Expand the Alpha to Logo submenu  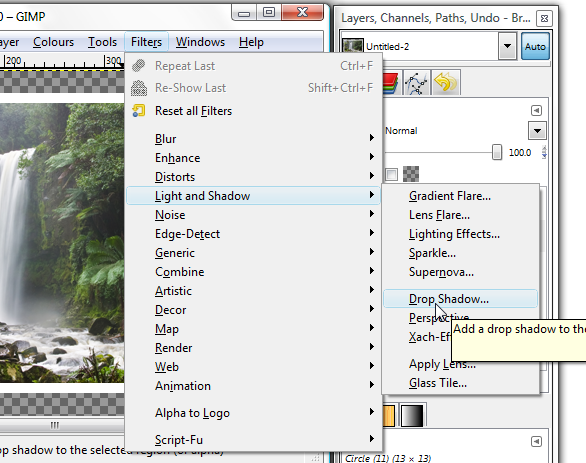pyautogui.click(x=253, y=413)
